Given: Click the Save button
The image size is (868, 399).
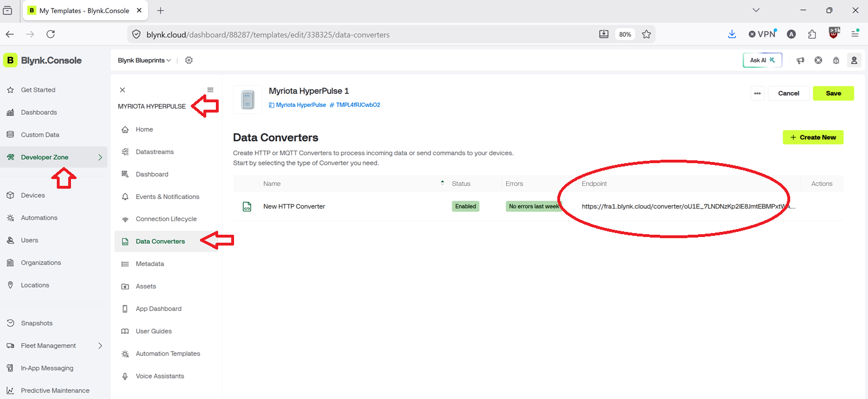Looking at the screenshot, I should [x=833, y=93].
